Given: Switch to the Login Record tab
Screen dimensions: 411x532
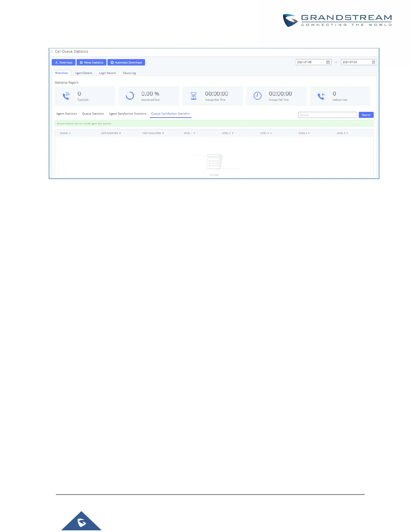Looking at the screenshot, I should pos(107,73).
